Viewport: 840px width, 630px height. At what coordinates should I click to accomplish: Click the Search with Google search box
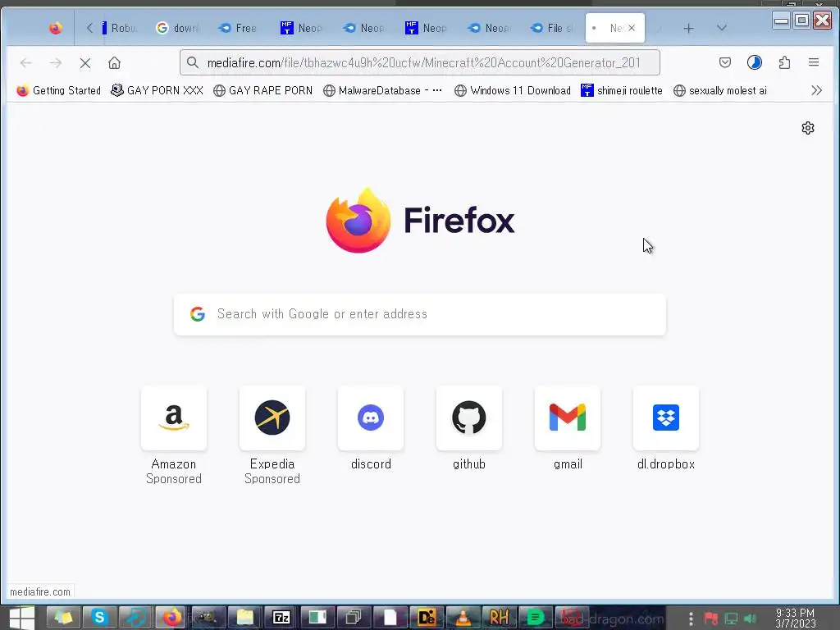[x=420, y=314]
